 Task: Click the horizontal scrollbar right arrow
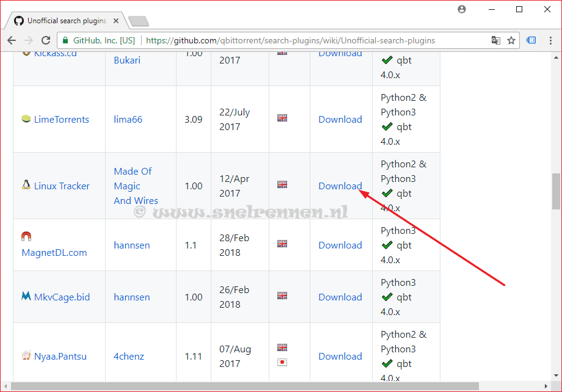tap(546, 387)
